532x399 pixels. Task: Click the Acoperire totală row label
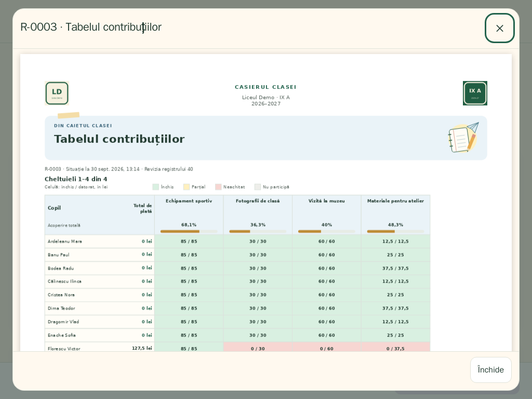pos(64,225)
